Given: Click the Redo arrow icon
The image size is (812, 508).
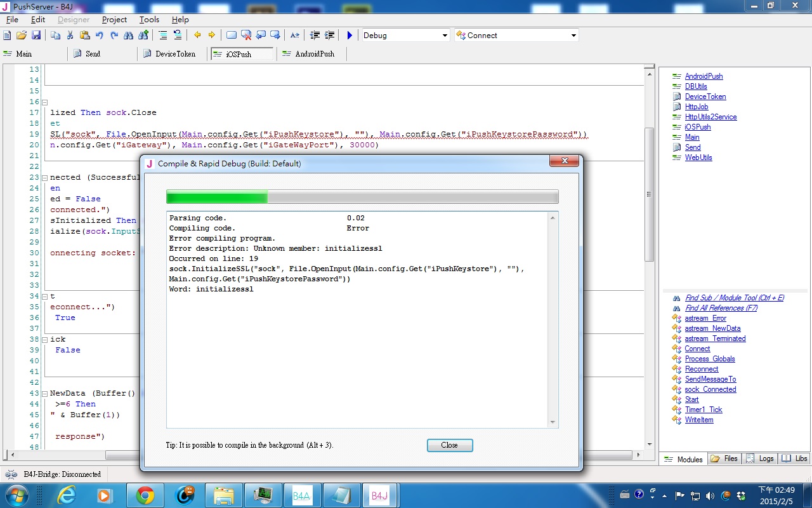Looking at the screenshot, I should pyautogui.click(x=114, y=36).
